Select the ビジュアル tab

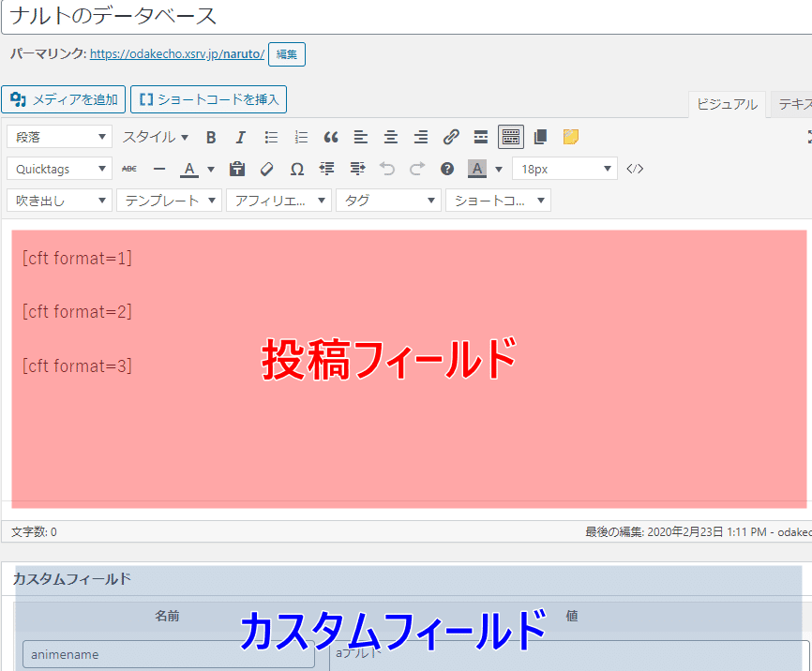727,104
